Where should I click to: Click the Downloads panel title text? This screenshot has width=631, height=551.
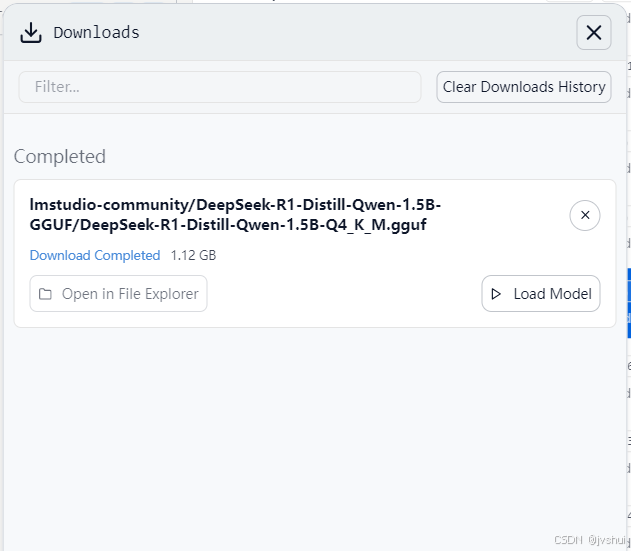tap(96, 33)
